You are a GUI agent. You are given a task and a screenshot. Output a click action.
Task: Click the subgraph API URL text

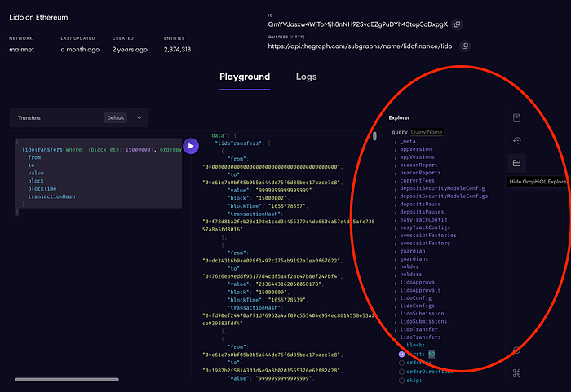[360, 46]
